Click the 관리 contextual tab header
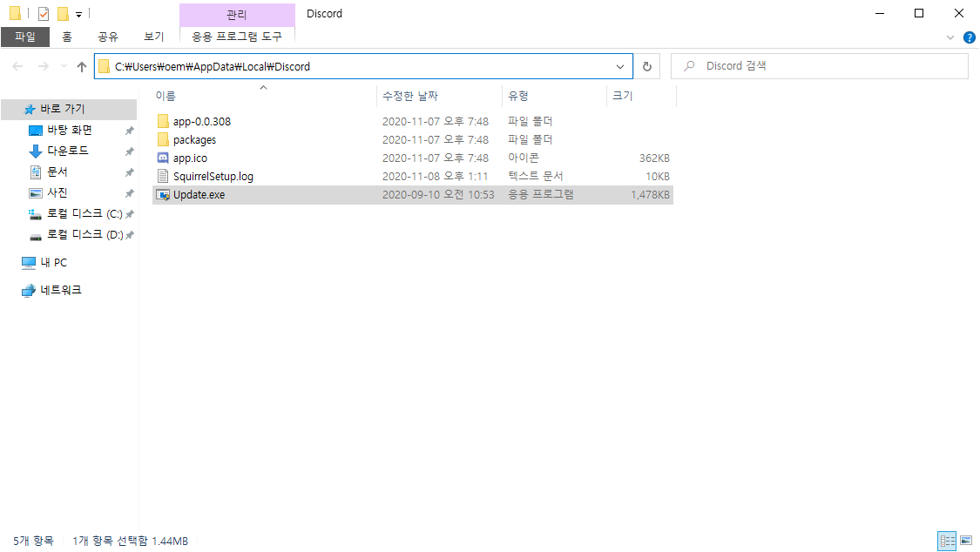 [237, 14]
